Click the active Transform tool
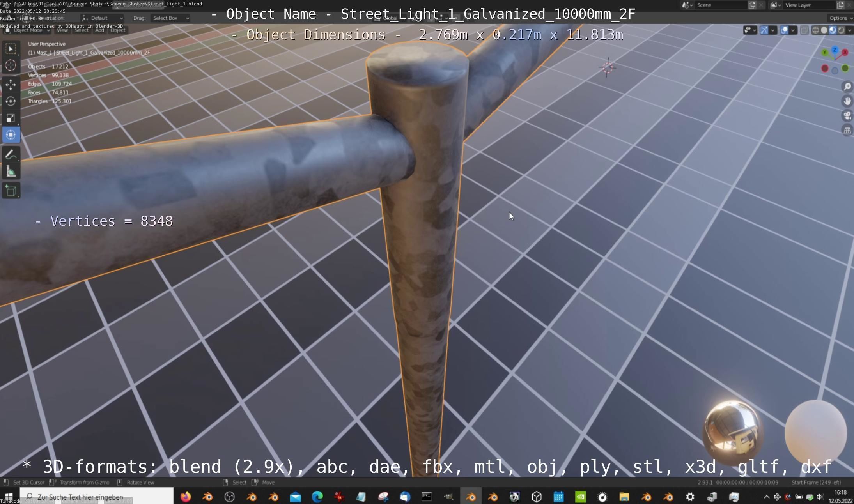The height and width of the screenshot is (504, 854). (11, 135)
